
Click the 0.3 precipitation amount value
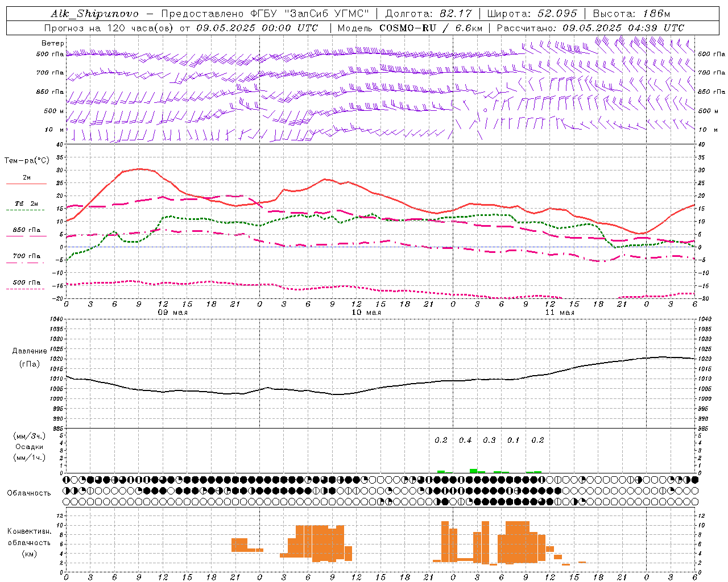click(x=489, y=440)
